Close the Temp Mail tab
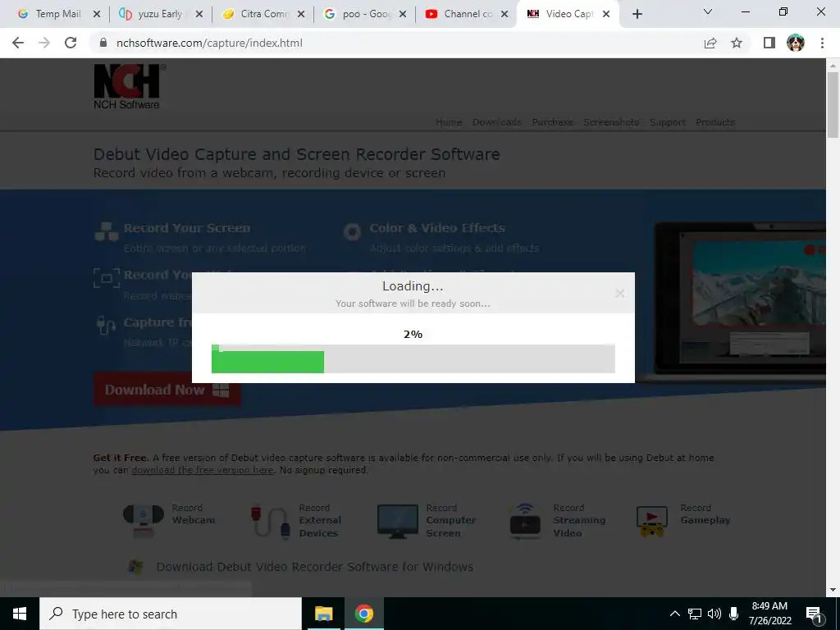 [x=97, y=14]
